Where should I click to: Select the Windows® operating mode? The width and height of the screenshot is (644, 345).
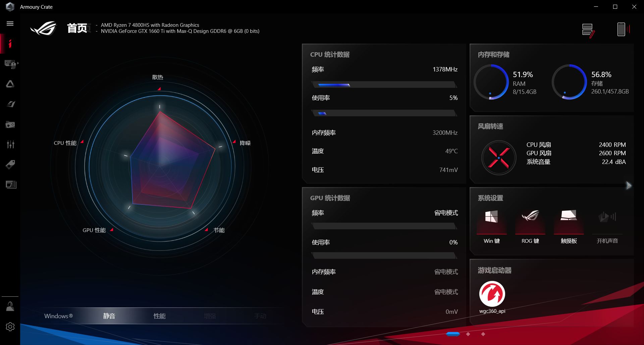coord(58,316)
